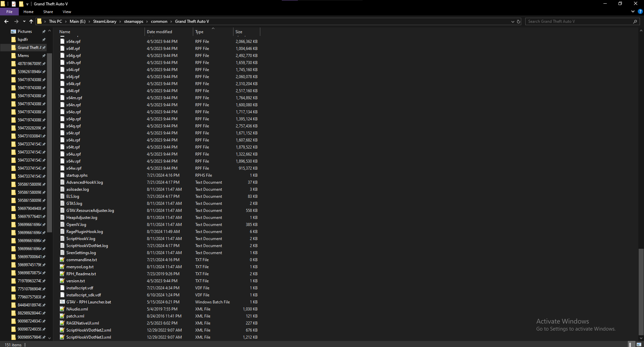The width and height of the screenshot is (644, 347).
Task: Go to This PC in the address bar
Action: pos(55,21)
